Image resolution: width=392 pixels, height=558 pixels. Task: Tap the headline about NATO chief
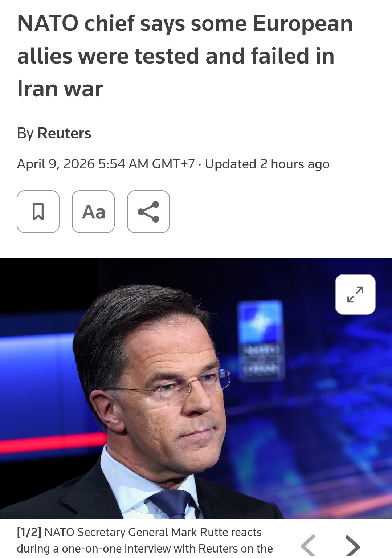pyautogui.click(x=185, y=56)
